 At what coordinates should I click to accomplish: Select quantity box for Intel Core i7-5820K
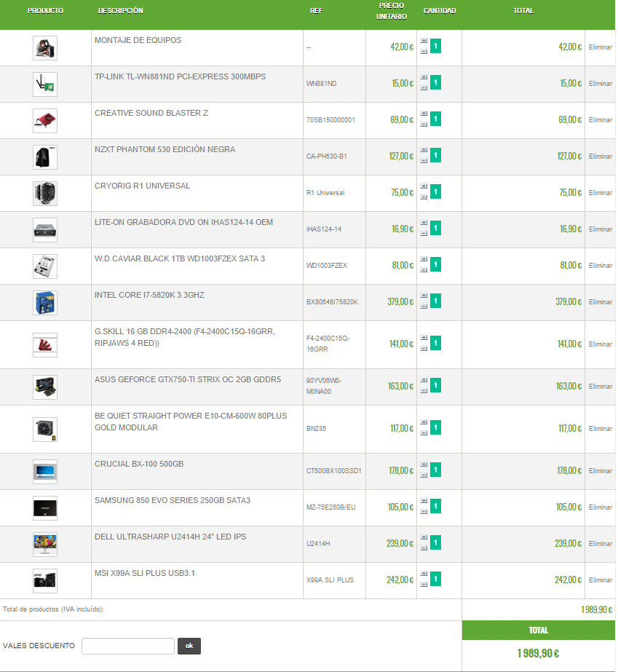click(435, 301)
